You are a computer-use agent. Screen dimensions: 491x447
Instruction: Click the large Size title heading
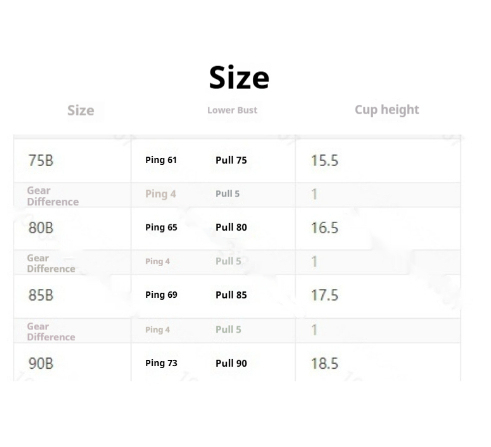click(x=239, y=77)
